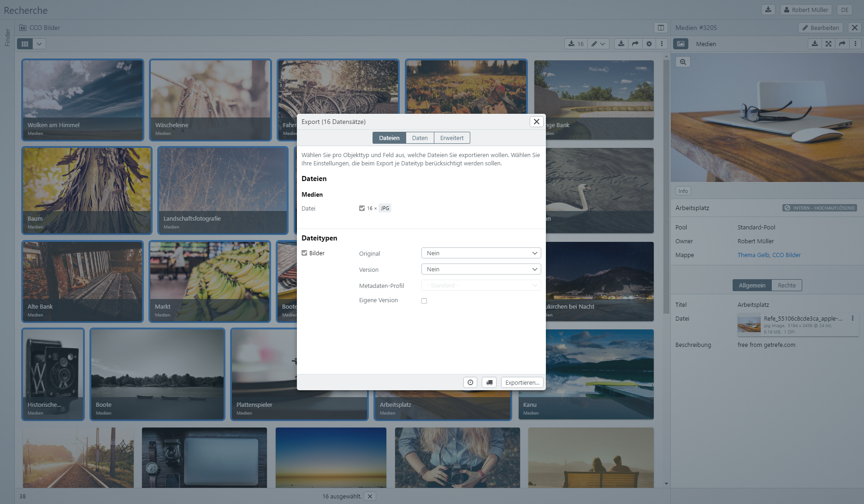Toggle the Bilder checkbox

tap(304, 253)
